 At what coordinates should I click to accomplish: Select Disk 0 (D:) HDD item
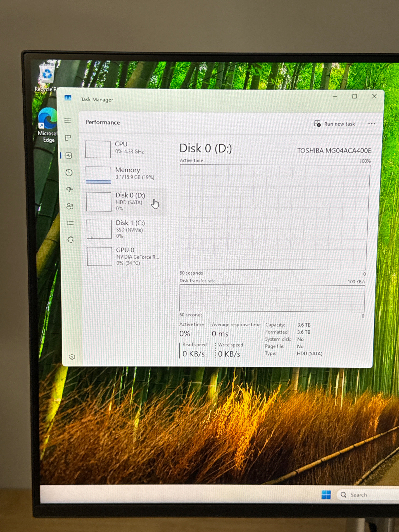pyautogui.click(x=125, y=201)
